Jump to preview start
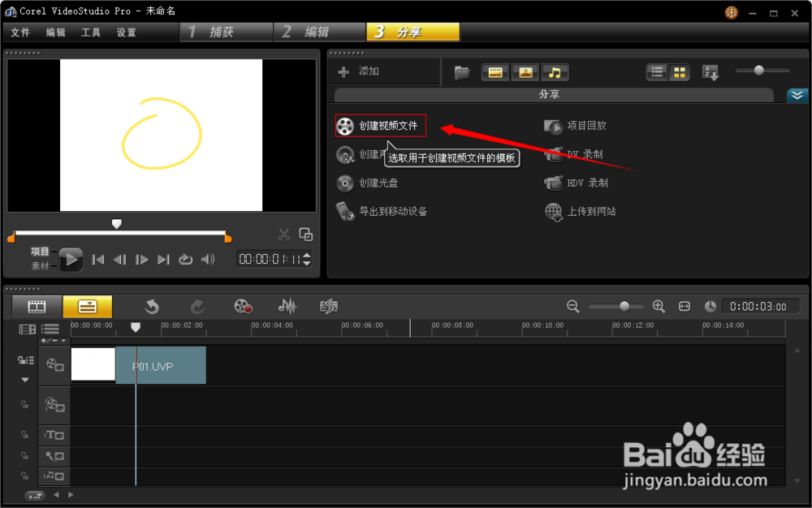 (98, 259)
